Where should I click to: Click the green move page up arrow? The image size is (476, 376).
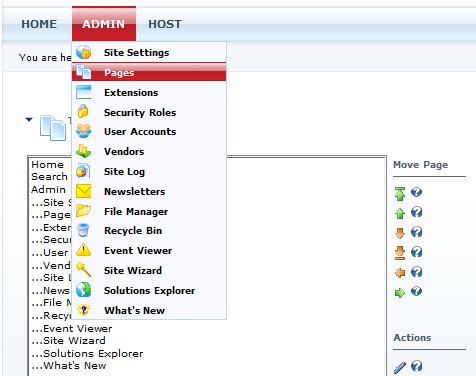(400, 213)
